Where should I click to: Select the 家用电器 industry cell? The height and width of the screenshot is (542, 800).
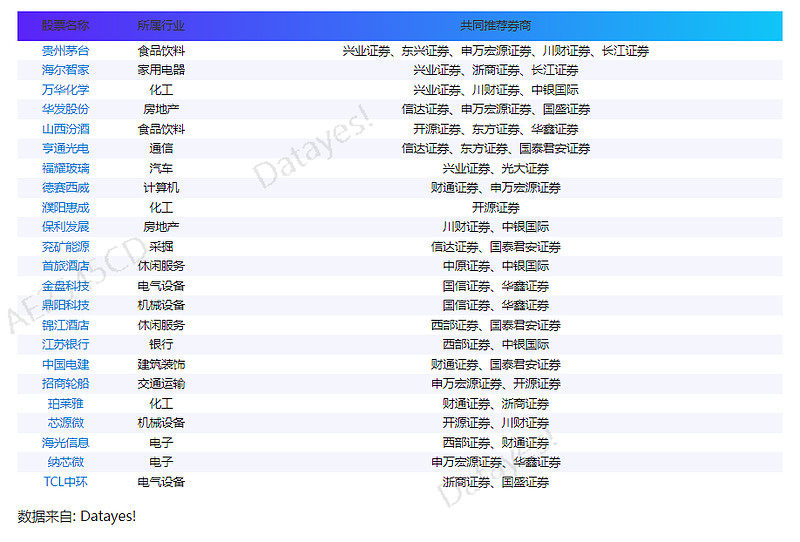[x=161, y=70]
